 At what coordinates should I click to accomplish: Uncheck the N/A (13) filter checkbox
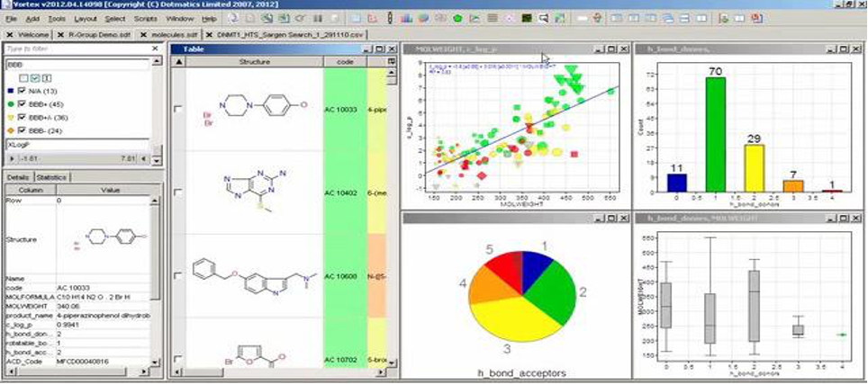click(23, 91)
